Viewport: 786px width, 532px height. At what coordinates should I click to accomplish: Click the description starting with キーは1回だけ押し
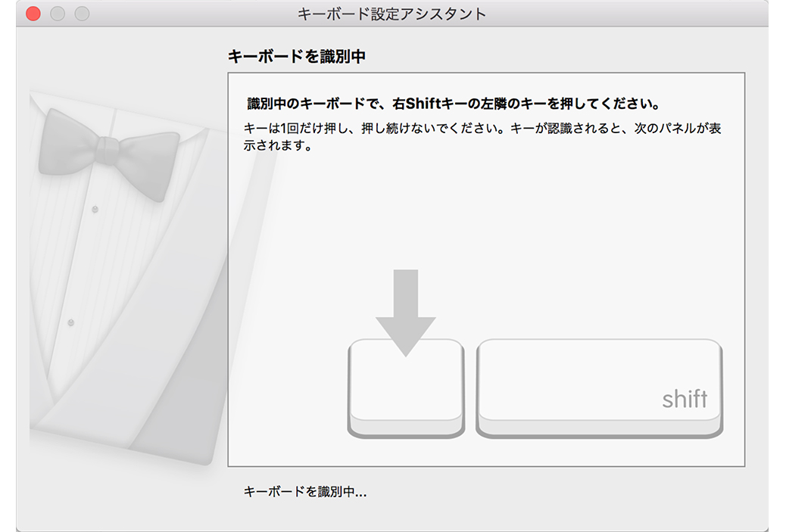(482, 137)
